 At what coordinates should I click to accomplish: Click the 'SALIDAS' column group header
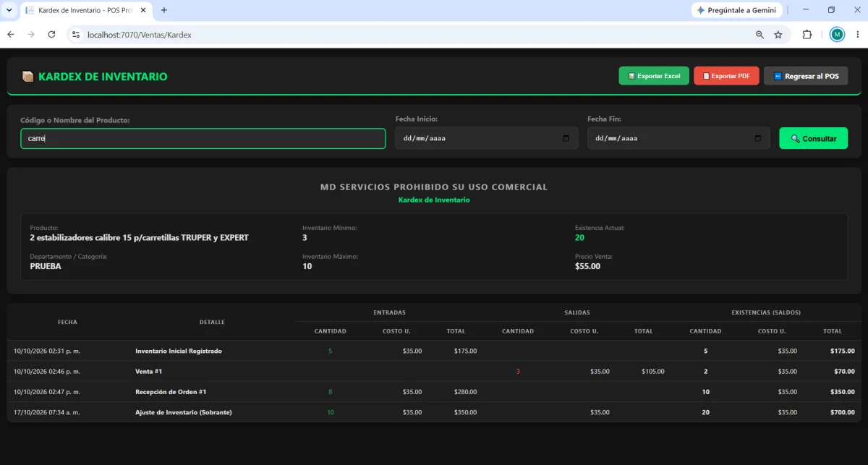(577, 312)
